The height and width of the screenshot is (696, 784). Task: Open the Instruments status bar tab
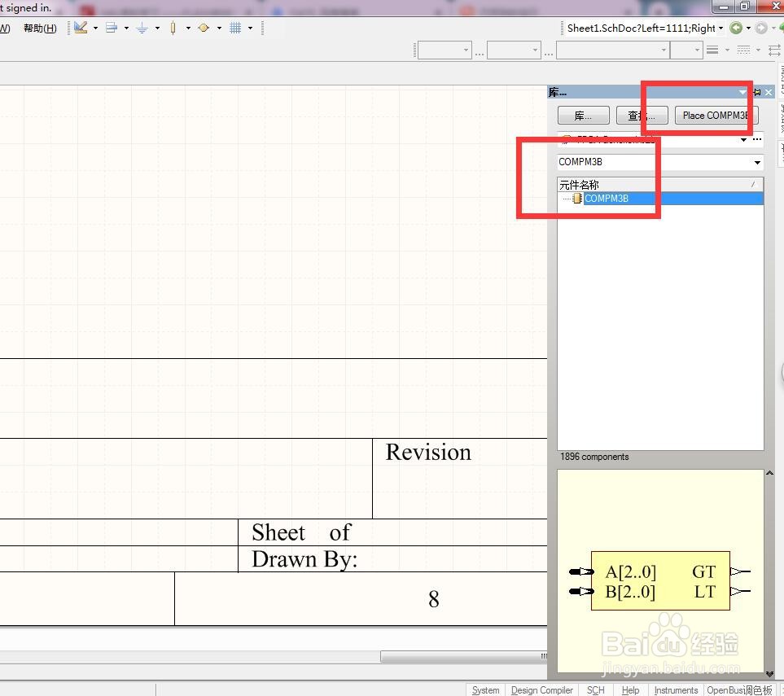pos(676,690)
